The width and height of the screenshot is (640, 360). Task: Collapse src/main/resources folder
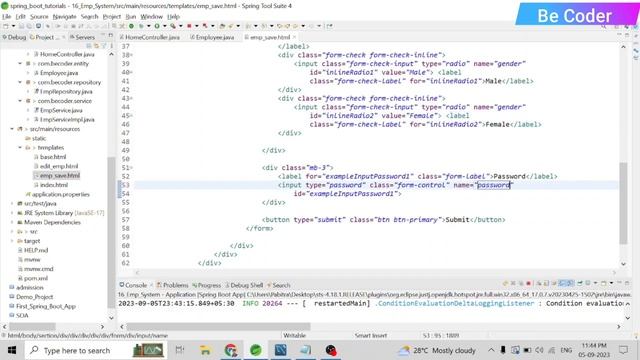tap(12, 129)
